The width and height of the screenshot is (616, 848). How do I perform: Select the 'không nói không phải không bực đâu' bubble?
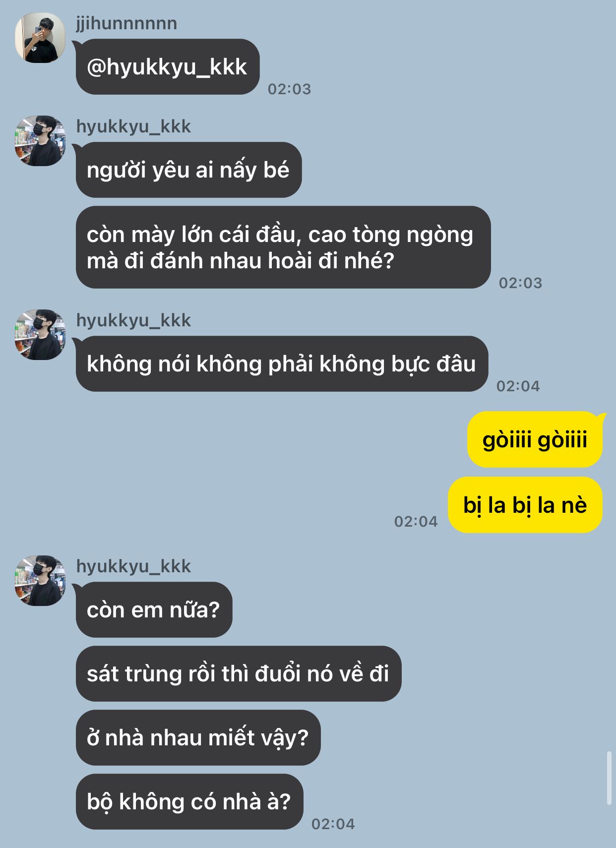(282, 364)
